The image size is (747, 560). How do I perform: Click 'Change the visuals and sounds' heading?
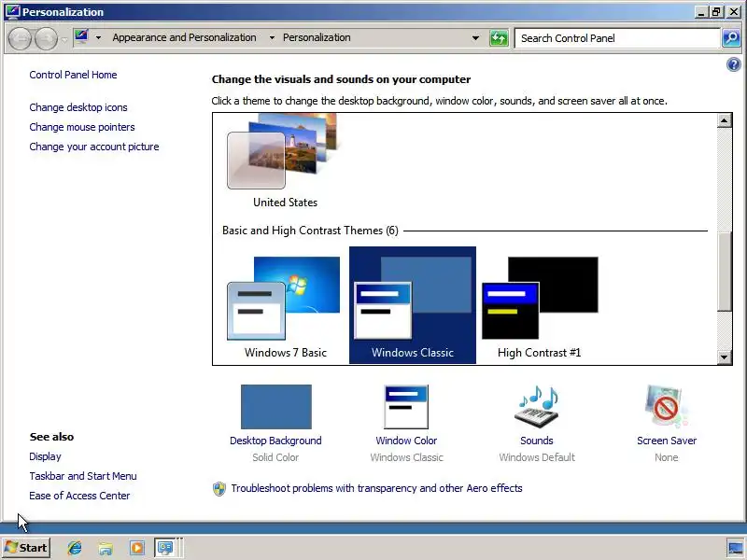(x=341, y=79)
